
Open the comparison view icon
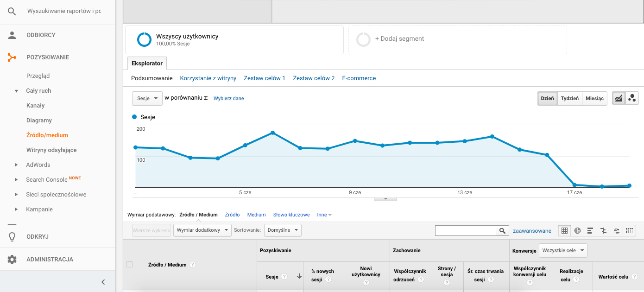click(603, 230)
